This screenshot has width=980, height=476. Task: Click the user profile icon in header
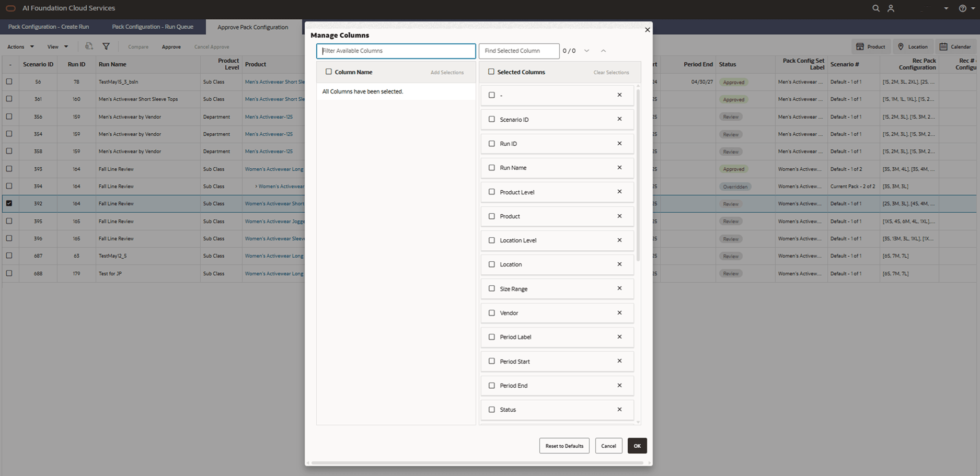click(891, 8)
